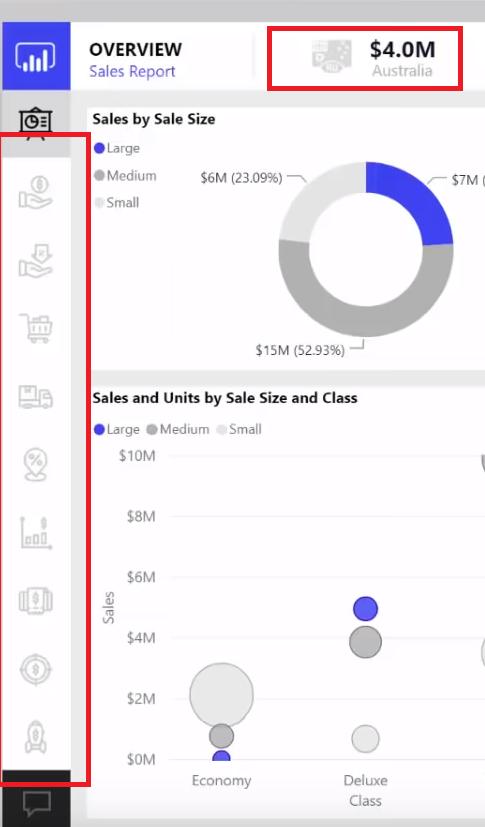485x827 pixels.
Task: Open the bar chart with dollar icon
Action: (36, 533)
